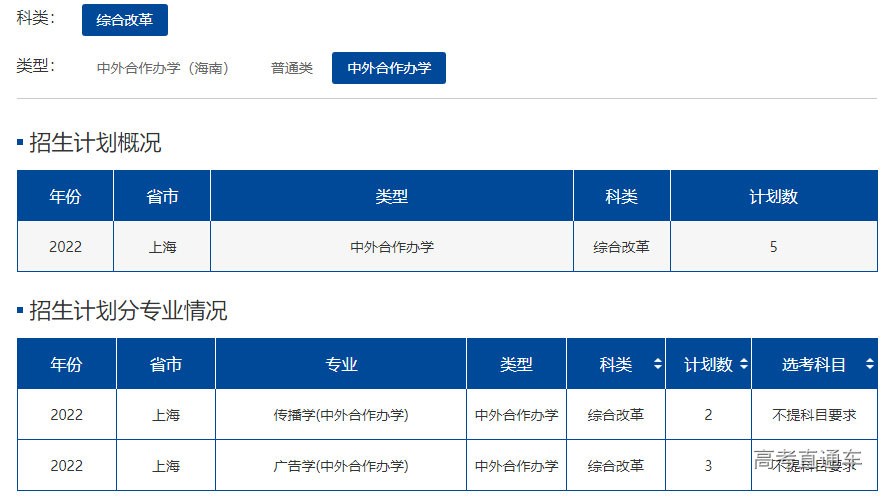Click 招生计划概况 section heading
This screenshot has height=499, width=891.
[95, 143]
